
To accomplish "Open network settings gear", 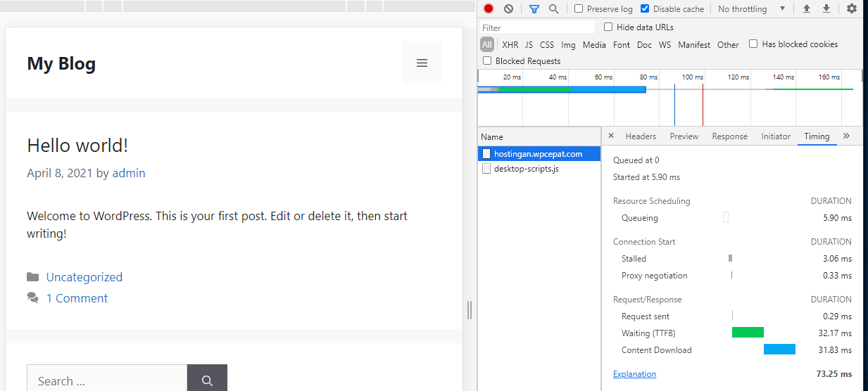I will 852,9.
